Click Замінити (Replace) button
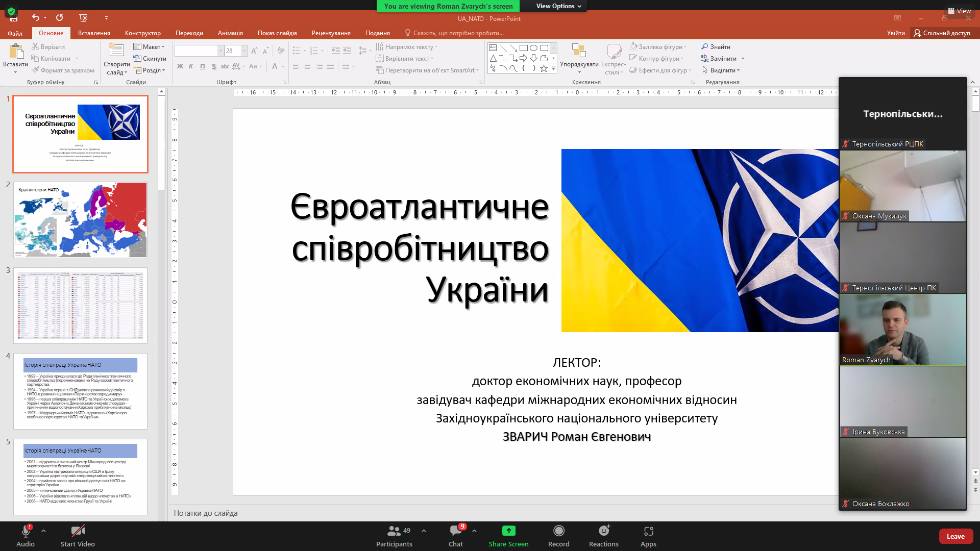 tap(719, 59)
